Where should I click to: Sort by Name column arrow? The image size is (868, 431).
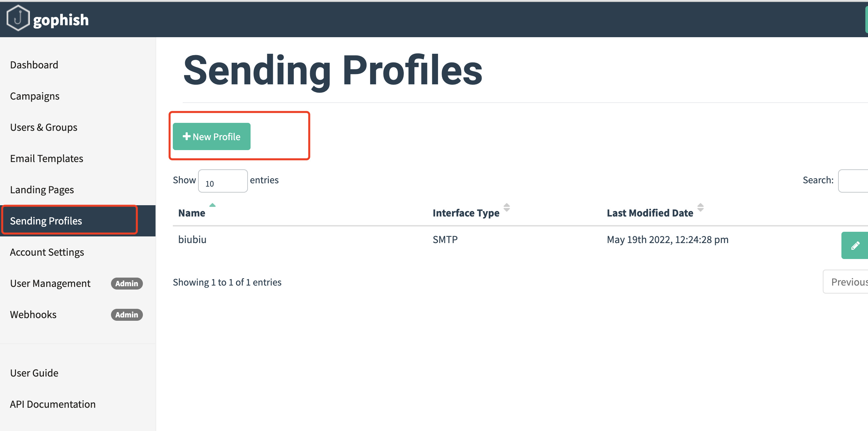coord(212,206)
